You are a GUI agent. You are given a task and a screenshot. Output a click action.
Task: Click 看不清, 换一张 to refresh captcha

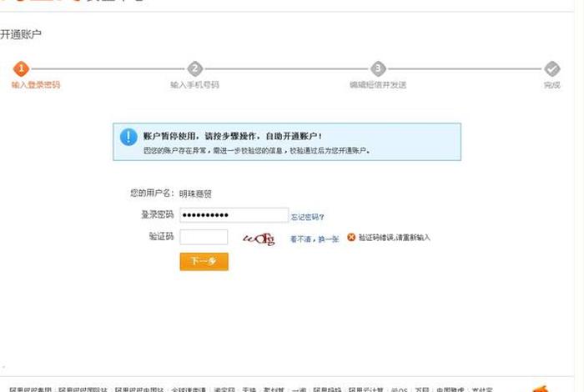315,239
